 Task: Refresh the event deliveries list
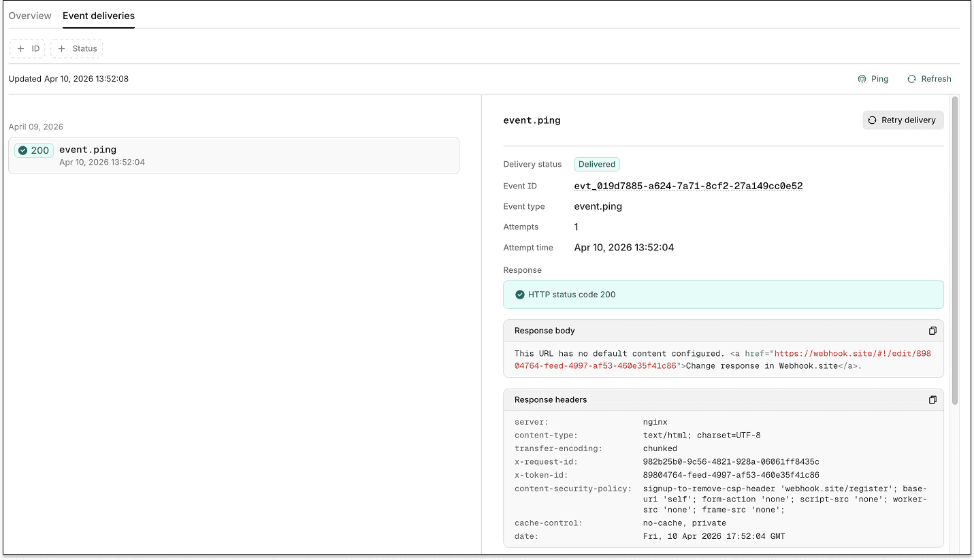tap(929, 79)
